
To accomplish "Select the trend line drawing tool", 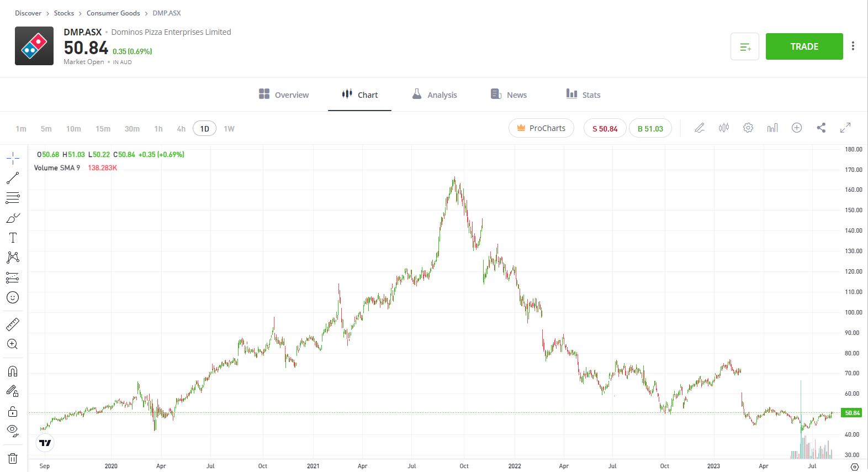I will tap(13, 178).
